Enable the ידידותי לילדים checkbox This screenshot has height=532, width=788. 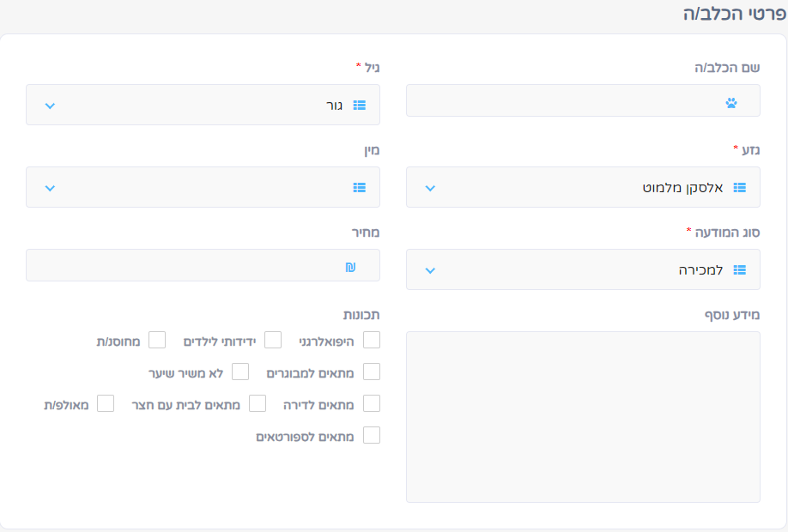point(273,340)
